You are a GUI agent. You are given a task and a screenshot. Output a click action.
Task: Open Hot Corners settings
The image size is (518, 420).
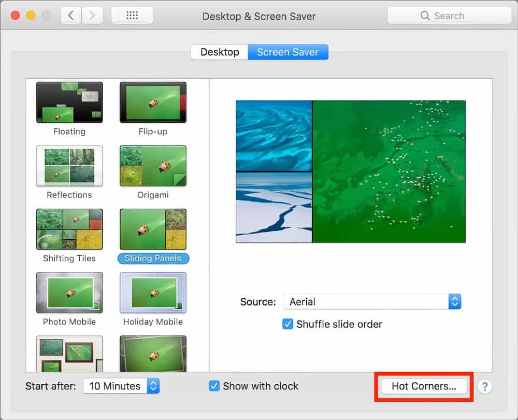423,386
